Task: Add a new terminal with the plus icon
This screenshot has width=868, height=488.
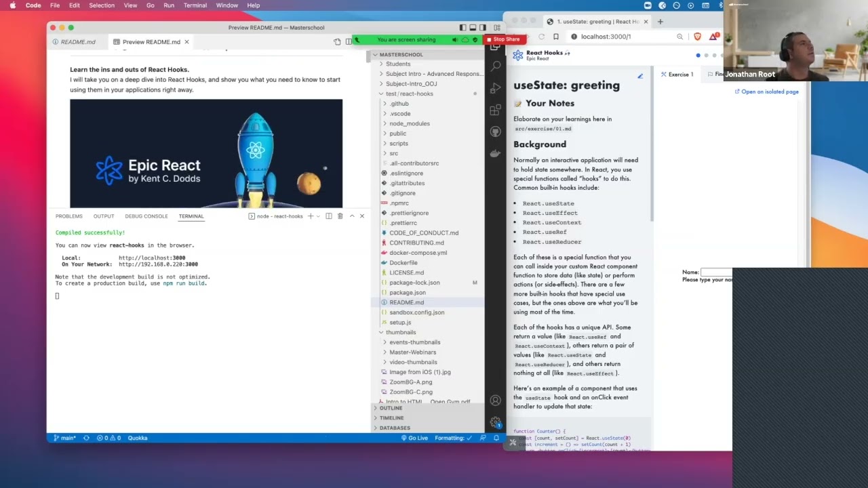Action: [x=311, y=216]
